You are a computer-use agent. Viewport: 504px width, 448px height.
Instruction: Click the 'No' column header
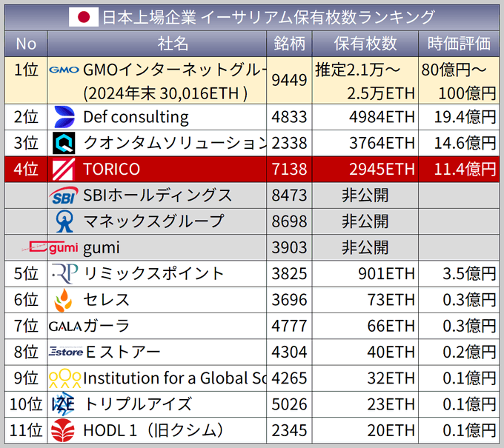(x=26, y=44)
